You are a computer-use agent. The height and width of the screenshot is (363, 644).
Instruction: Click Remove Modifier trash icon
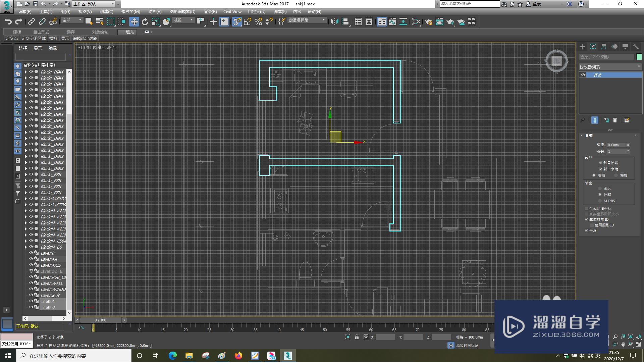tap(615, 120)
